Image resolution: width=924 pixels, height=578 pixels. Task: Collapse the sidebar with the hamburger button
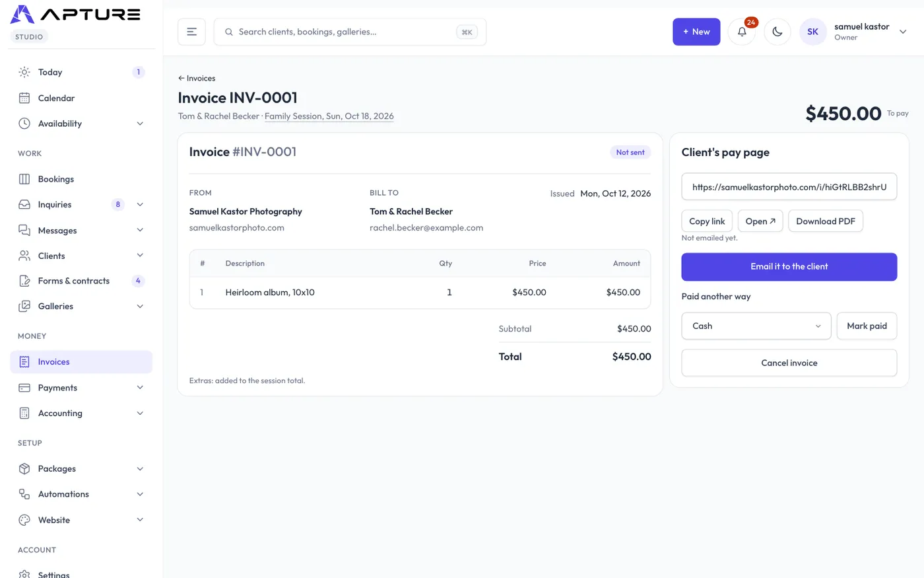[191, 32]
